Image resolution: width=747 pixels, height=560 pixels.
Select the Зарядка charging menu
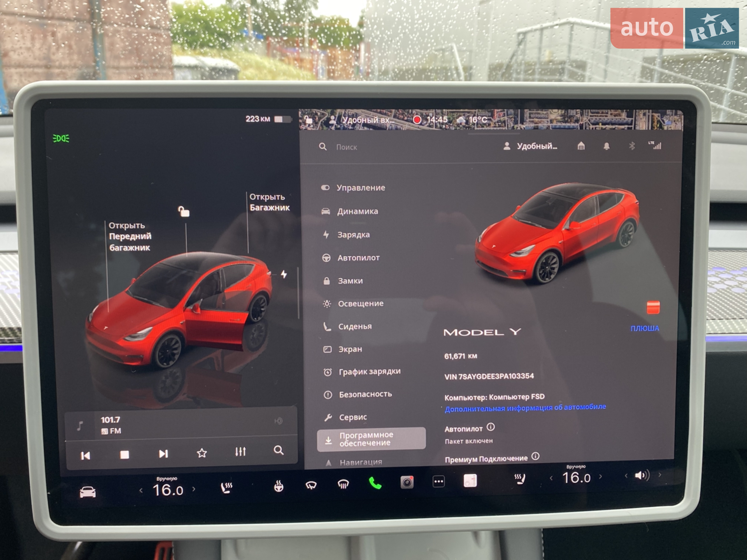point(346,234)
